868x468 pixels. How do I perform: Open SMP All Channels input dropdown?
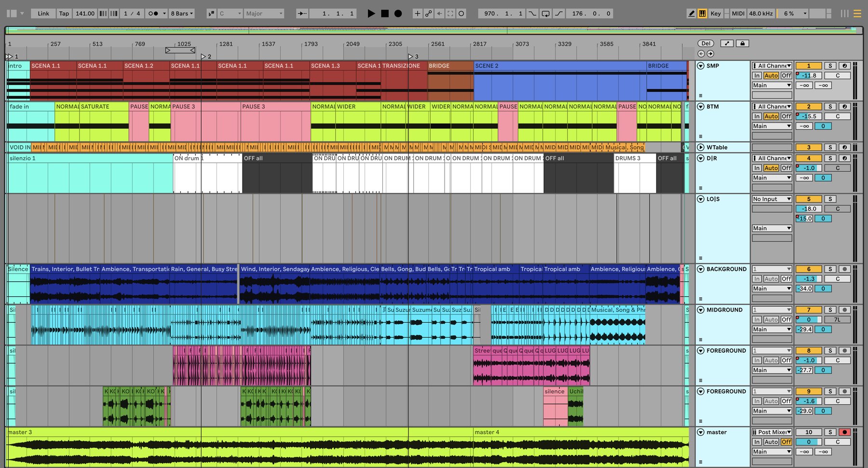point(772,66)
